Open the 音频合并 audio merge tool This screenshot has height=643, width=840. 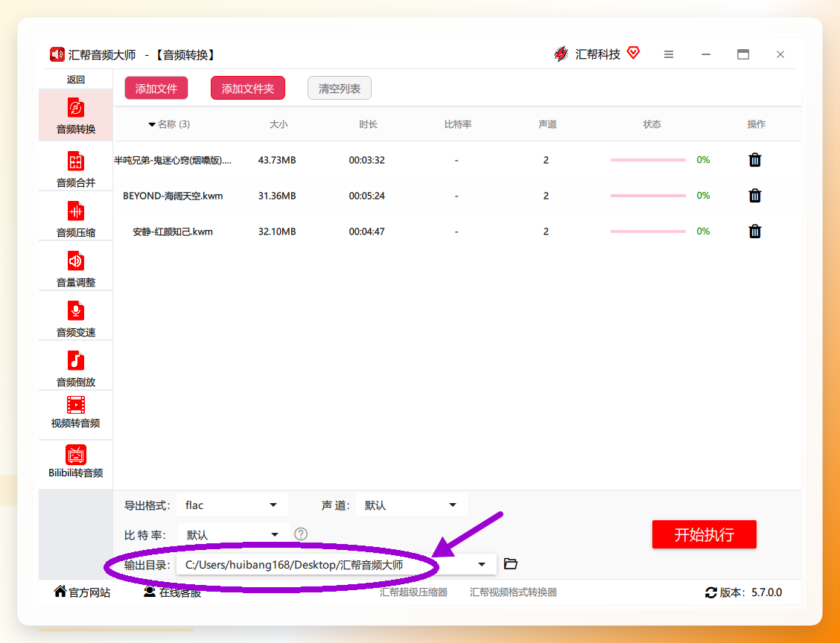tap(75, 169)
